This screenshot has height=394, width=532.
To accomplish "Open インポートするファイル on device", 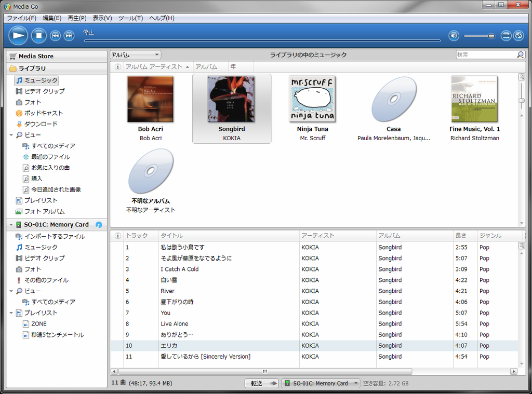I will click(50, 236).
